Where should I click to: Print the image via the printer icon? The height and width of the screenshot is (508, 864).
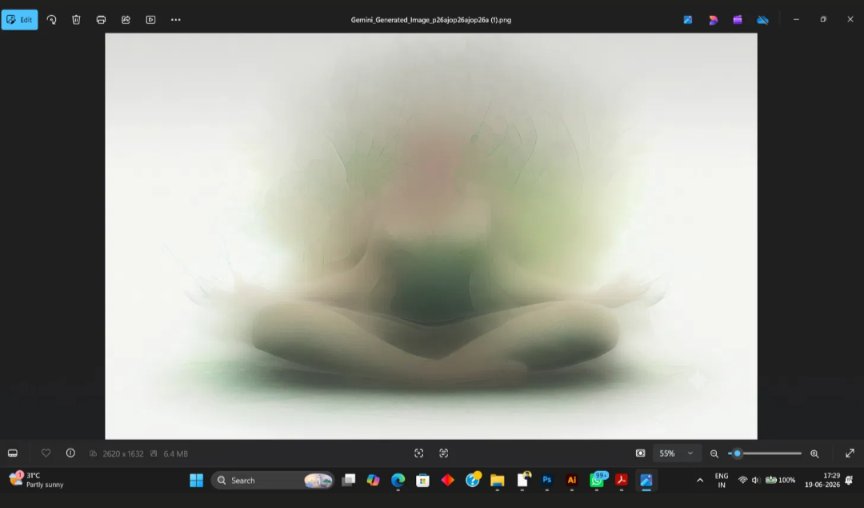[x=101, y=20]
